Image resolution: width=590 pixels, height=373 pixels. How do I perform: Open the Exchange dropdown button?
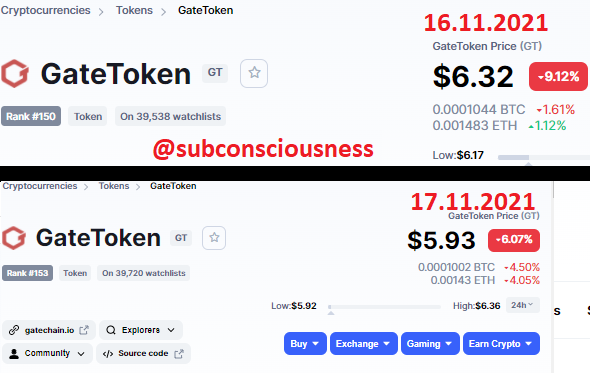(x=363, y=344)
